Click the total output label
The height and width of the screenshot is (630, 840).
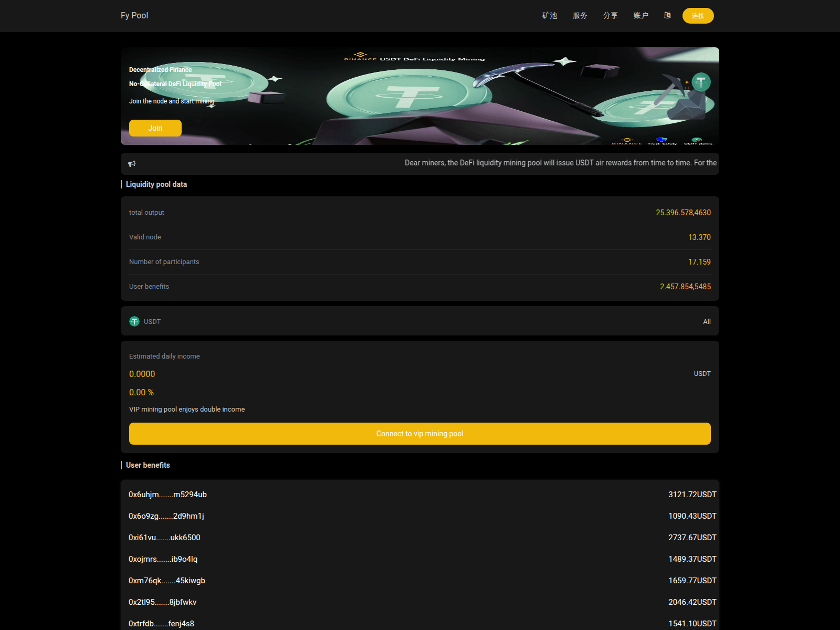(146, 213)
